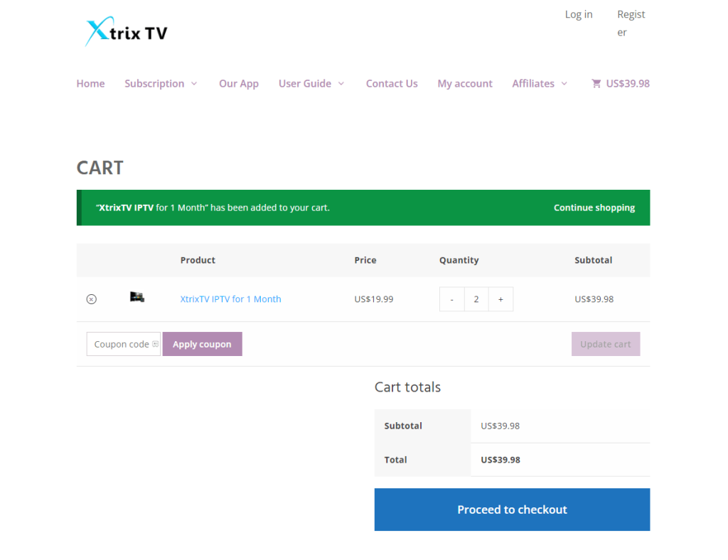Viewport: 728px width, 560px height.
Task: Click the US$39.98 subtotal in the product row
Action: [594, 299]
